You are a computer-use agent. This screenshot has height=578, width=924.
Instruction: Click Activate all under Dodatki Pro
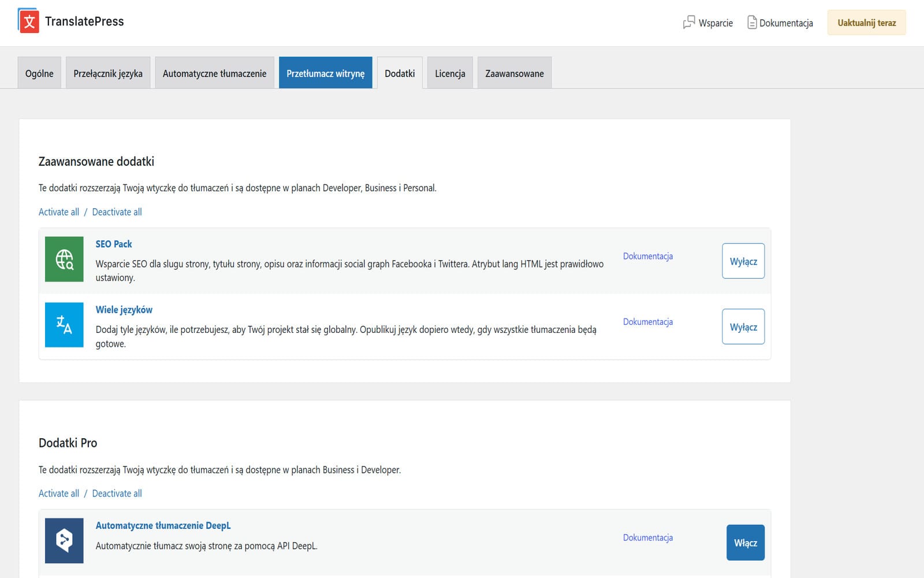point(59,494)
